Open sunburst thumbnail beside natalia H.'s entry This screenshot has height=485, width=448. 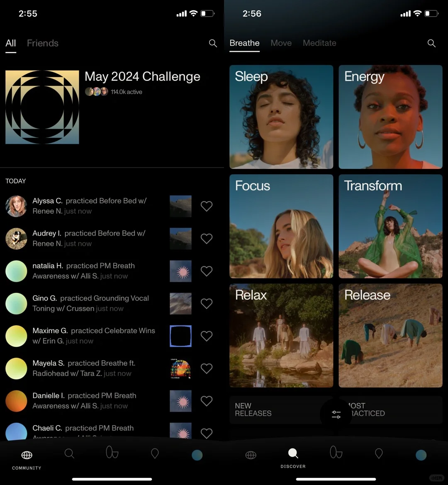tap(180, 271)
